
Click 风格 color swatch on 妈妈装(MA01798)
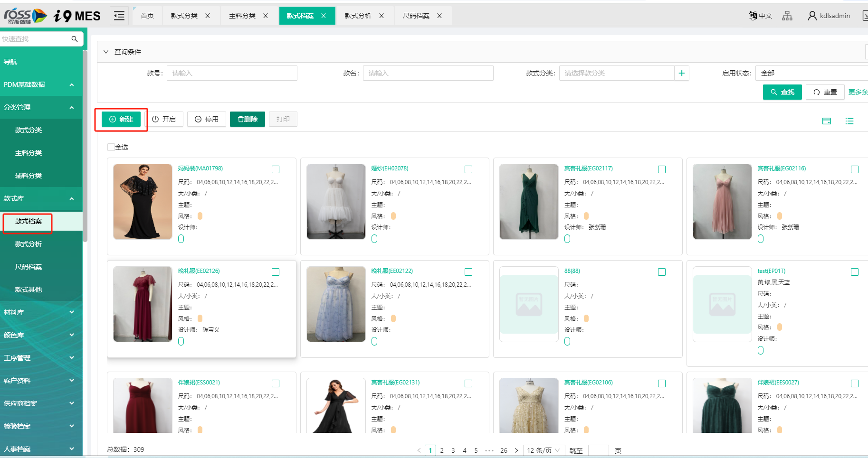pyautogui.click(x=200, y=216)
